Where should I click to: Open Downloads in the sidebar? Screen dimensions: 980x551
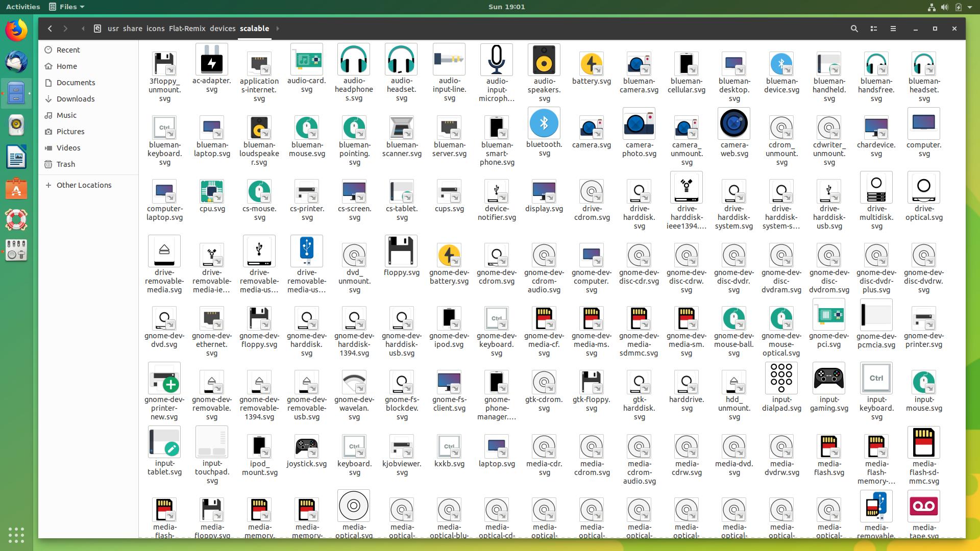click(76, 98)
